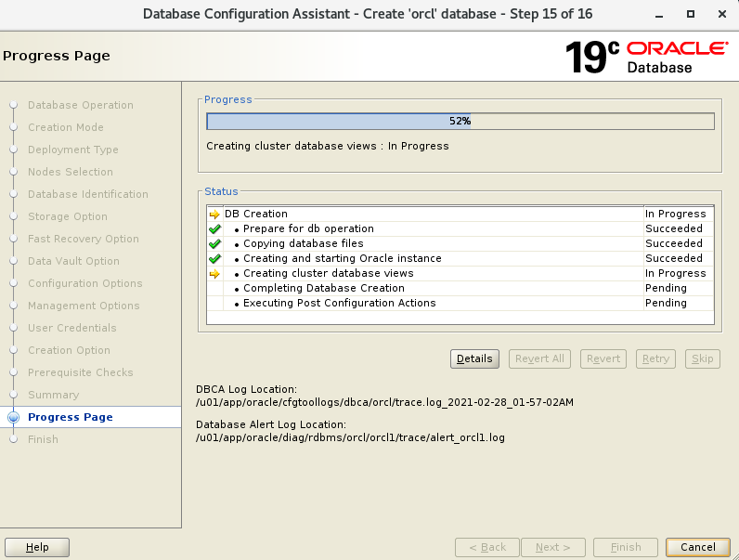Click the Progress Page step bullet in sidebar

coord(13,418)
